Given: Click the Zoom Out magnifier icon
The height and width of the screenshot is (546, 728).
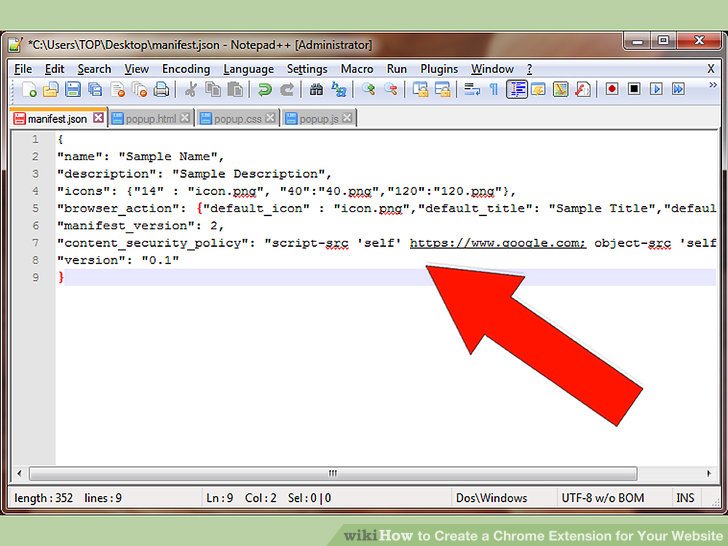Looking at the screenshot, I should [391, 89].
